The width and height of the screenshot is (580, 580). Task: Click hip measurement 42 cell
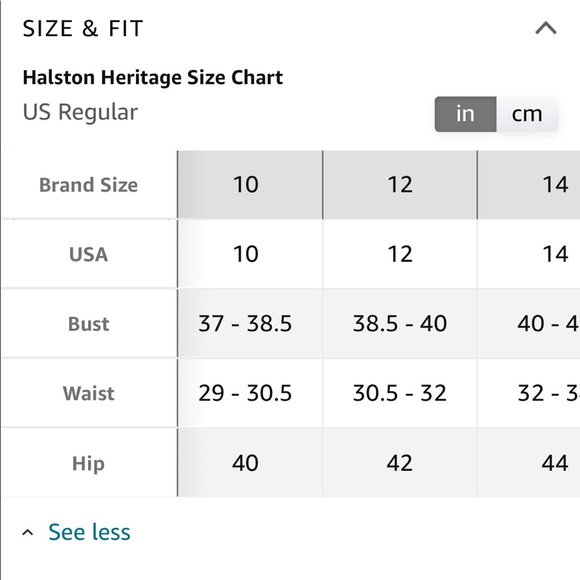click(x=399, y=462)
